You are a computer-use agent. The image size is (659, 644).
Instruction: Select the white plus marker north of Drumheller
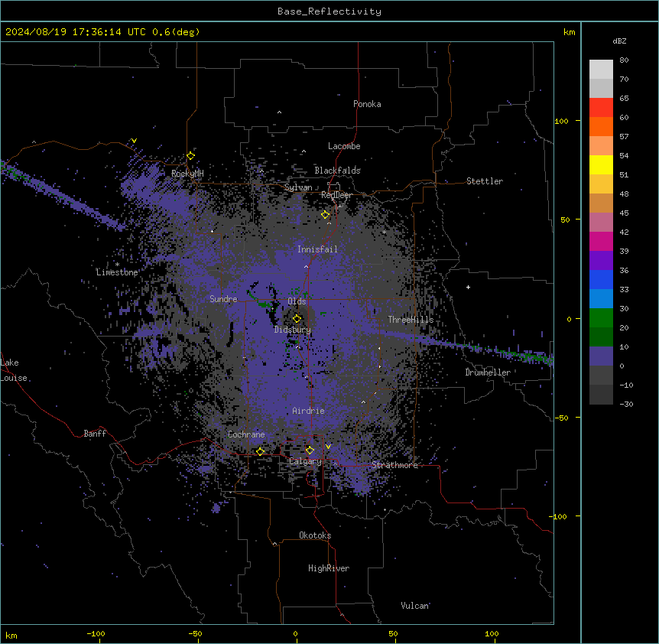(x=468, y=287)
